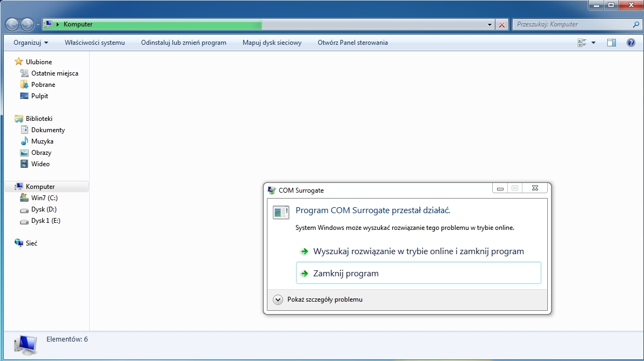644x361 pixels.
Task: Click the Pokaż szczegóły problemu label
Action: 325,299
